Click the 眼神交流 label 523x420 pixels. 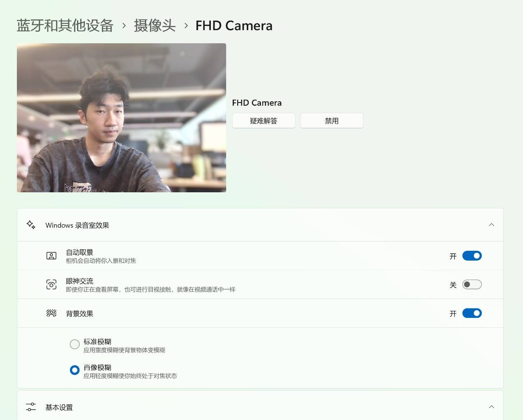point(79,281)
